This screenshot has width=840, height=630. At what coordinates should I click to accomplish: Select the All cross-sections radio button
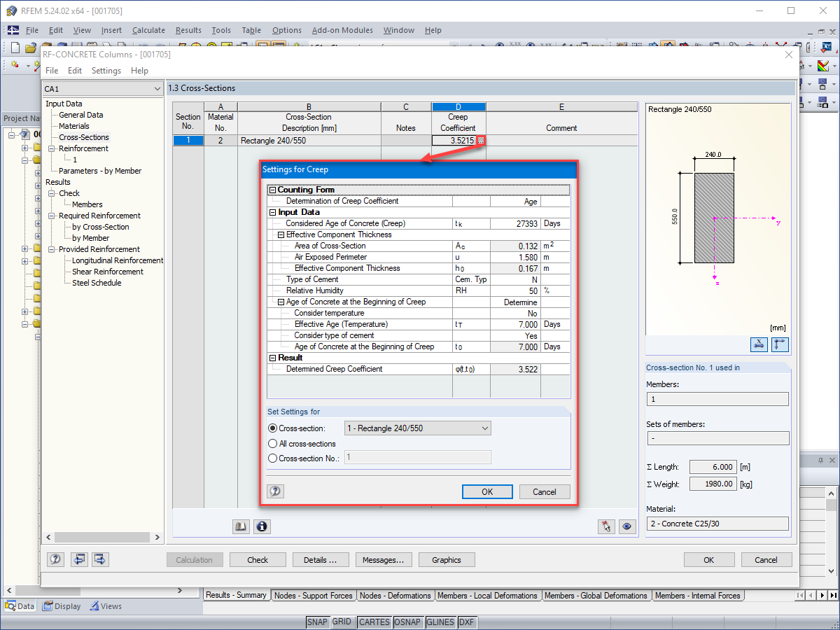(272, 442)
